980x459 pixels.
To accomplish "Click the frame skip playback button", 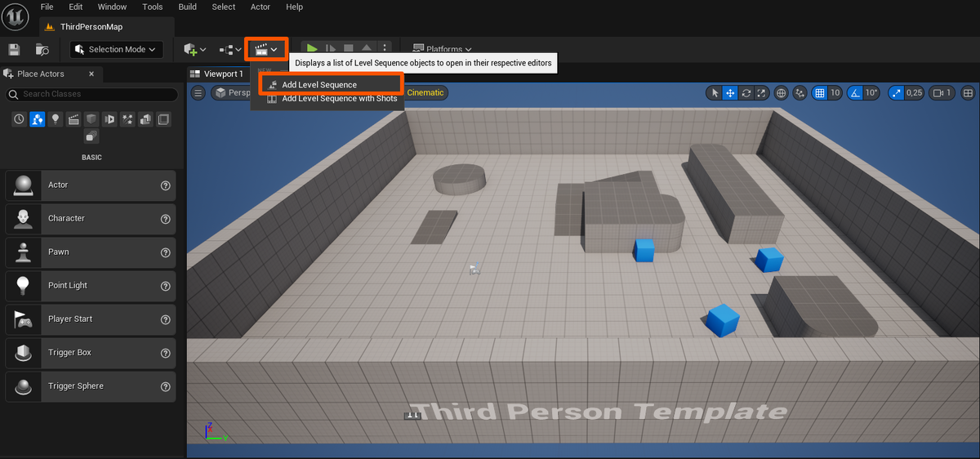I will (331, 50).
